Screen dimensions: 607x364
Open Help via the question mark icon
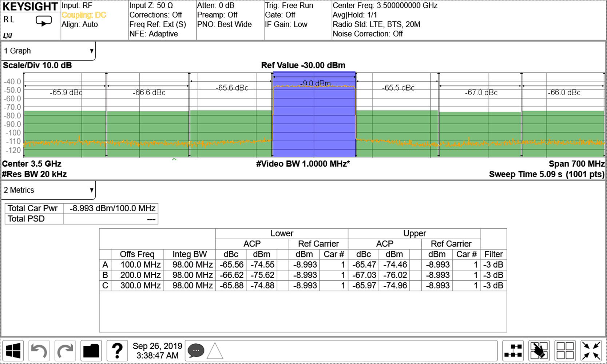(x=117, y=350)
